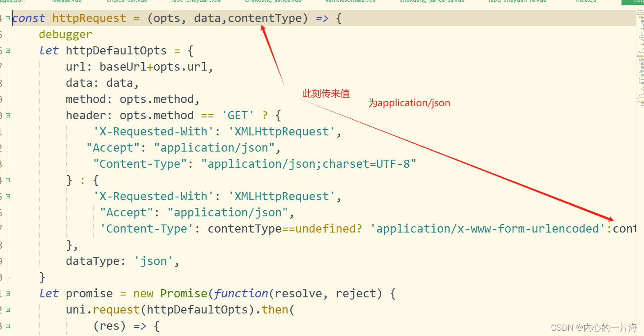
Task: Click 'method: opts.method,' line
Action: pyautogui.click(x=133, y=99)
